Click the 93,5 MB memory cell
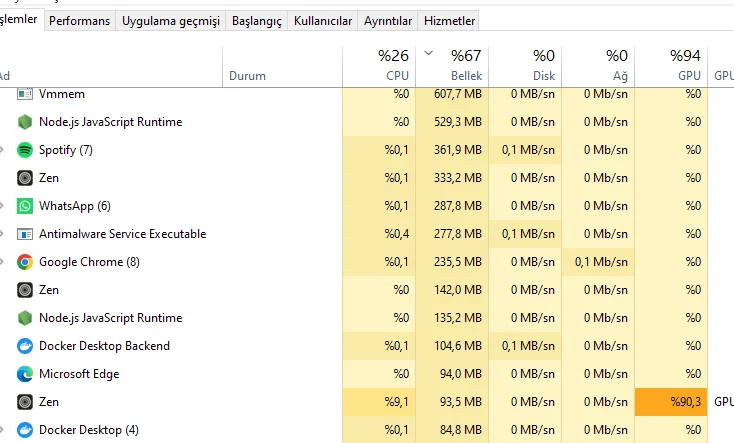This screenshot has height=443, width=734. click(x=452, y=402)
